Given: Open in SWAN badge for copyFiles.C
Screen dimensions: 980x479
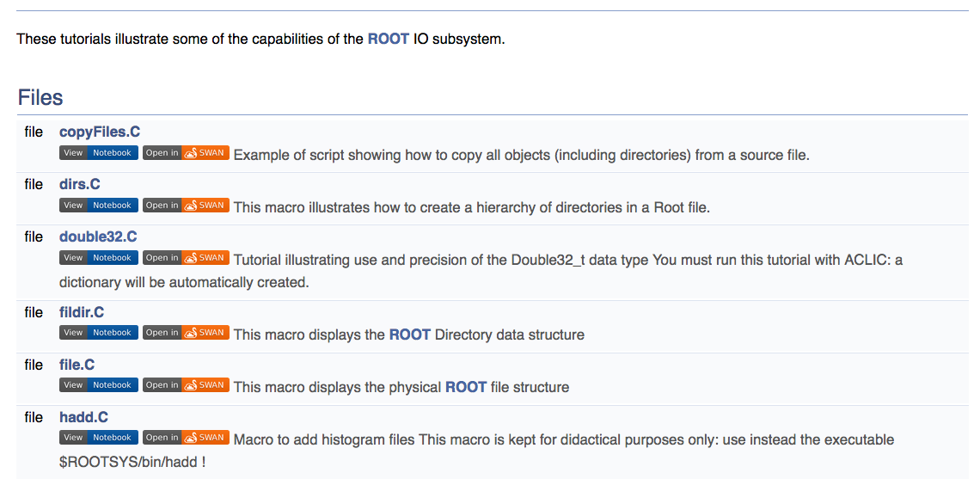Looking at the screenshot, I should pyautogui.click(x=186, y=153).
